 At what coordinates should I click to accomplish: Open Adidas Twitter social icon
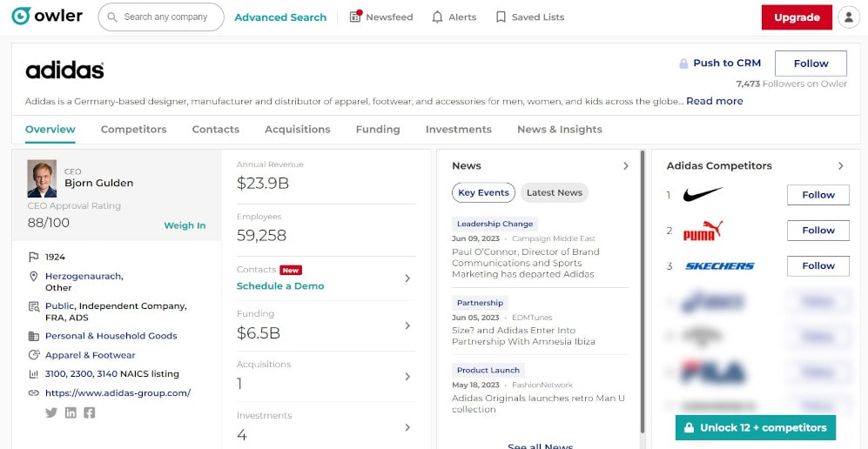(51, 412)
